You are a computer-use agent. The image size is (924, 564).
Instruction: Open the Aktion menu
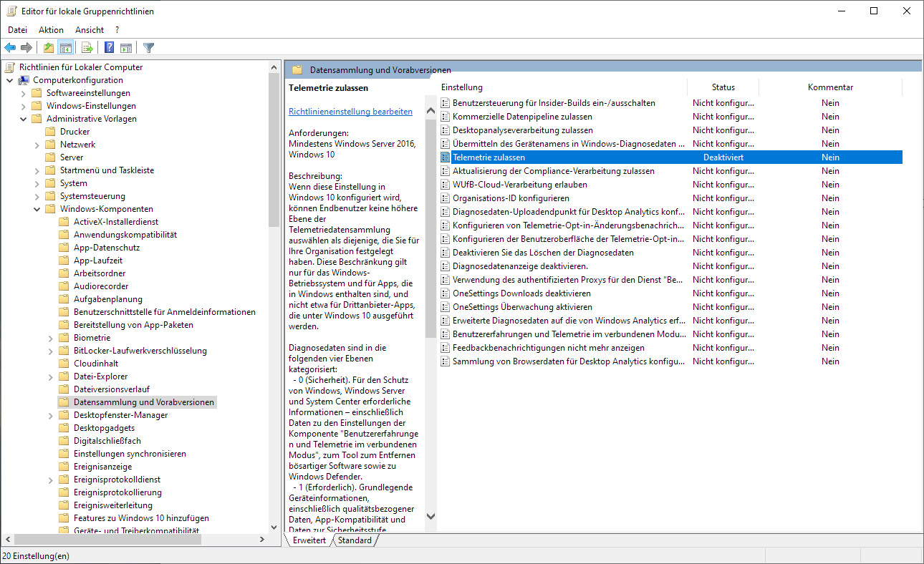(51, 30)
